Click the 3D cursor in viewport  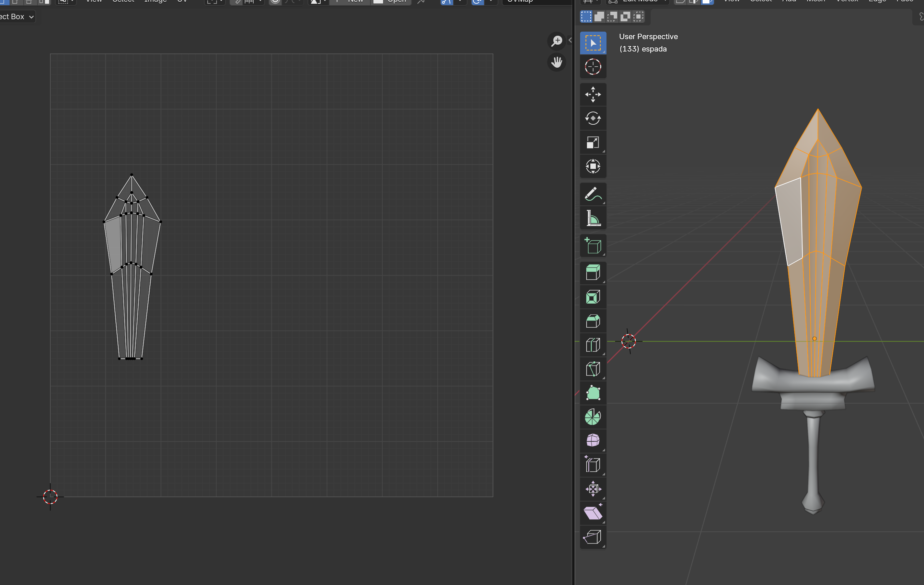pyautogui.click(x=628, y=341)
